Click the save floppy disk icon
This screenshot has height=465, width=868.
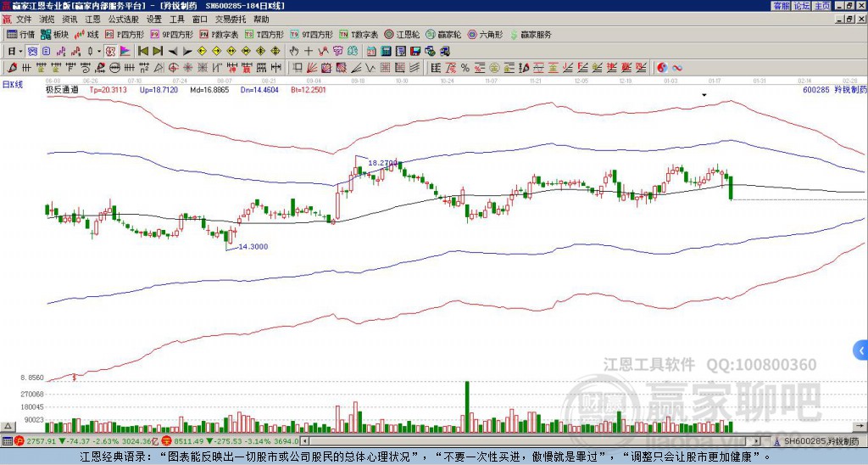[x=415, y=52]
